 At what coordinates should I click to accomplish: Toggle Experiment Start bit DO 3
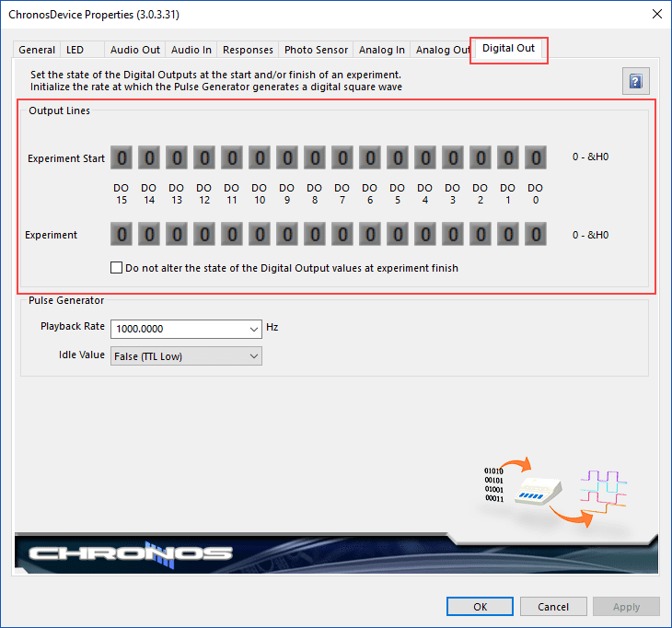[x=453, y=157]
